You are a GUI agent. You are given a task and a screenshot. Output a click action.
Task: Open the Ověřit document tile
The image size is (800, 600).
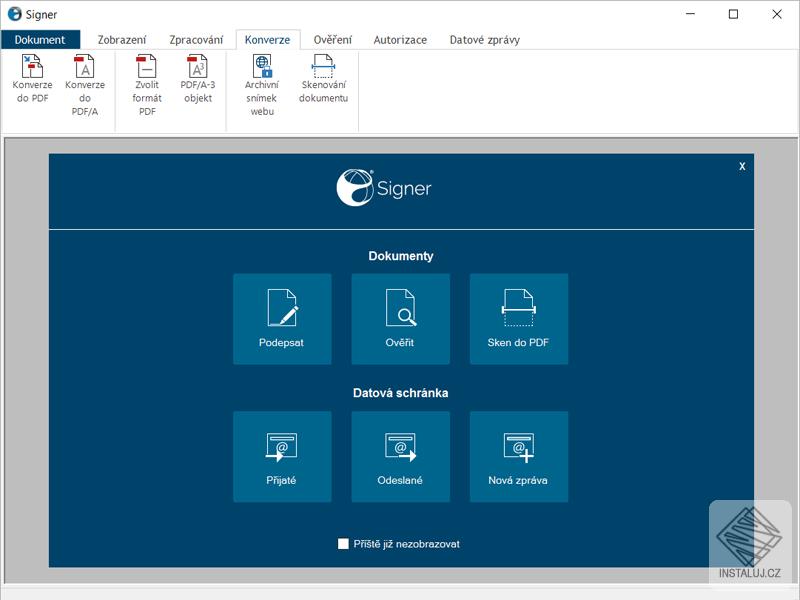tap(401, 319)
